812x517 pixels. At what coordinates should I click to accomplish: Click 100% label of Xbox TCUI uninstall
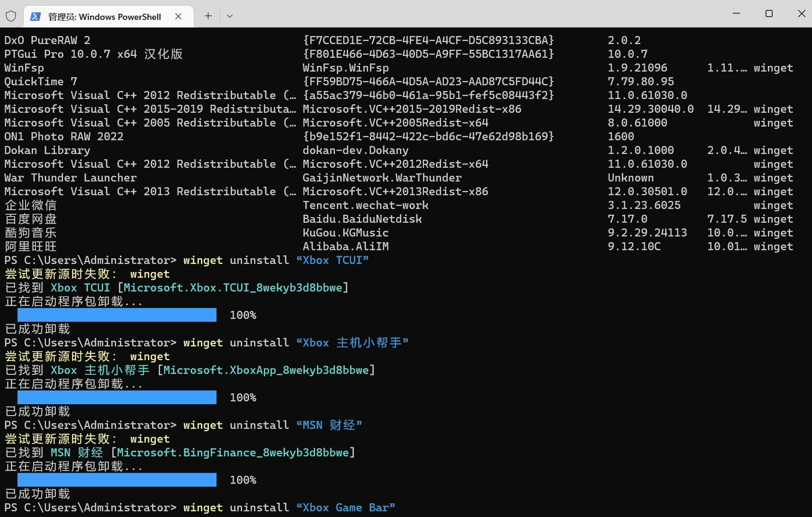(243, 315)
